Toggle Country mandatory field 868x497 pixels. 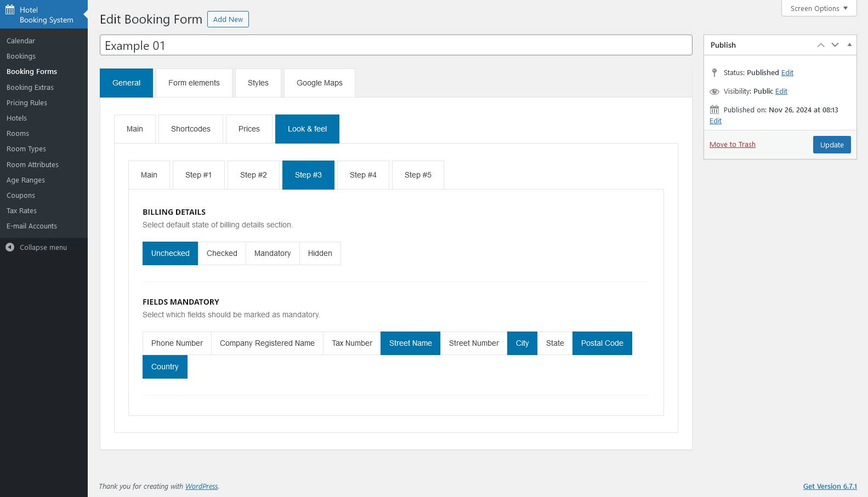[165, 367]
